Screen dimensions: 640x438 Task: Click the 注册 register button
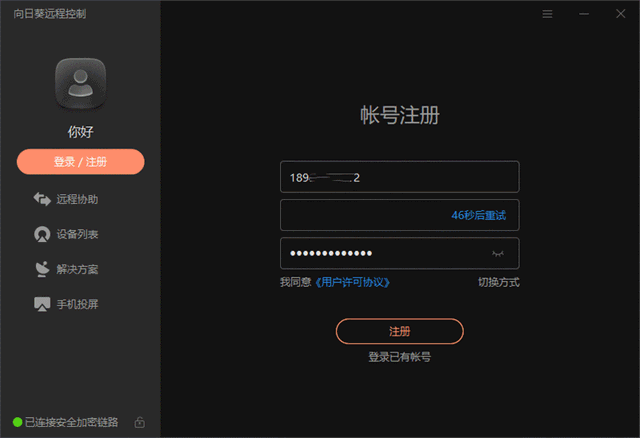tap(400, 331)
